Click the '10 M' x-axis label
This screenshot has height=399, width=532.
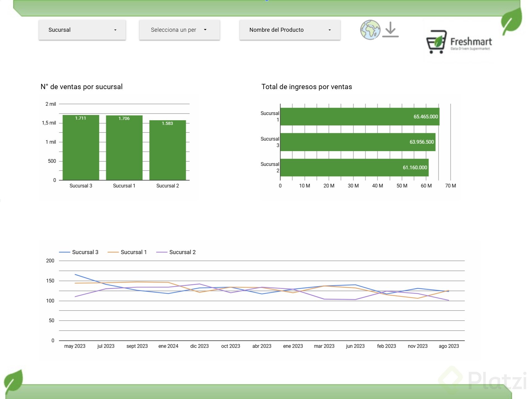point(304,186)
